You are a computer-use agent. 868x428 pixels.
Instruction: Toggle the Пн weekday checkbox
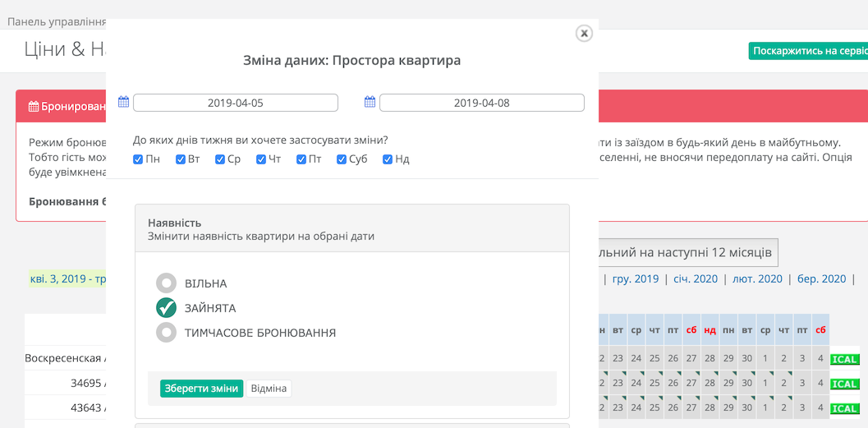coord(138,159)
